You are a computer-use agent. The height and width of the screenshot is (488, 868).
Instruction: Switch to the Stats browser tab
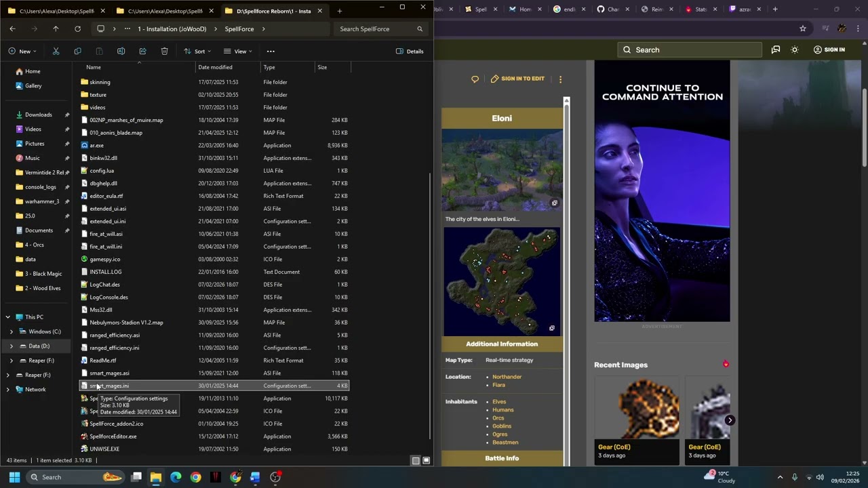tap(701, 9)
